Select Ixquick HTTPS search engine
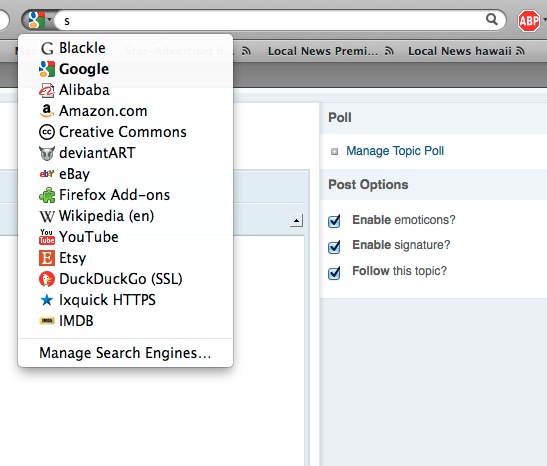547x466 pixels. tap(126, 300)
